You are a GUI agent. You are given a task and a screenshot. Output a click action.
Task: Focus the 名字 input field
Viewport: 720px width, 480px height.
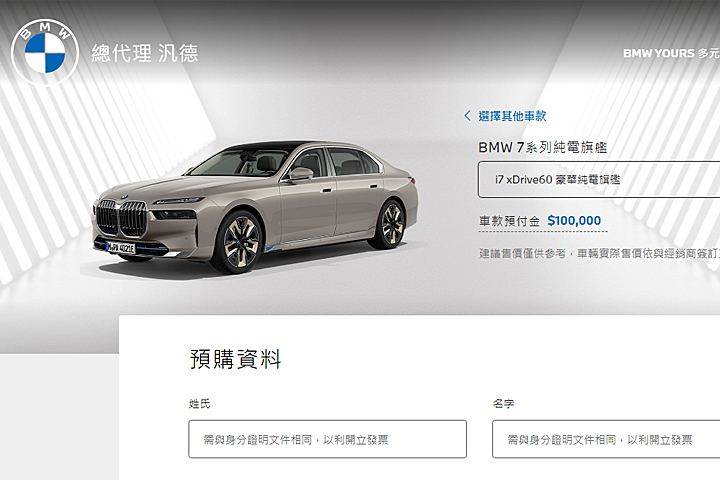pos(606,439)
